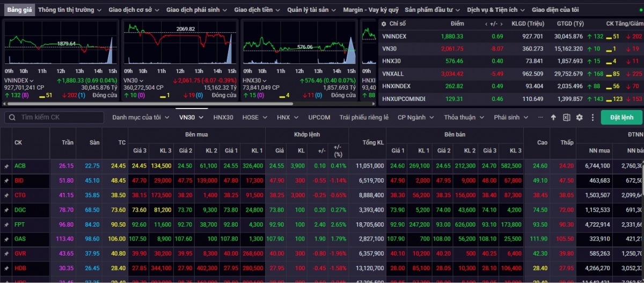Click the horizontal ellipsis after Phái sinh

coord(540,117)
